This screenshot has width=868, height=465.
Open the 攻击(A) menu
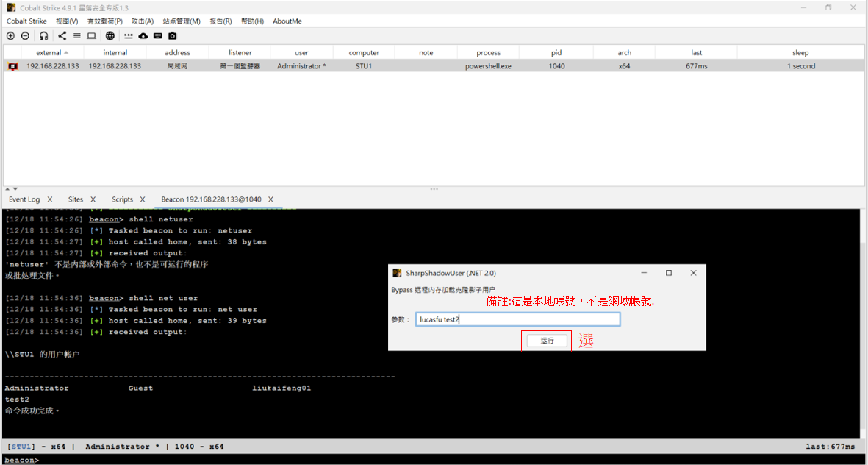tap(143, 21)
